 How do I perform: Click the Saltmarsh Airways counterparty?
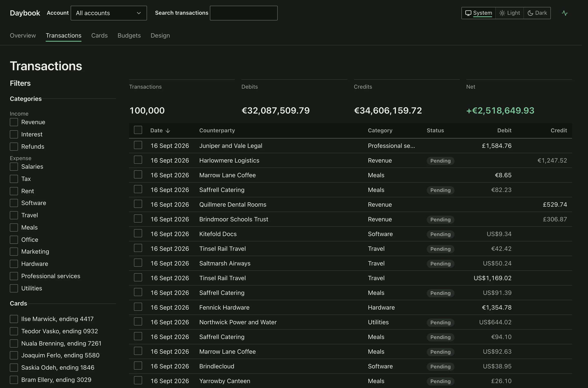tap(225, 263)
